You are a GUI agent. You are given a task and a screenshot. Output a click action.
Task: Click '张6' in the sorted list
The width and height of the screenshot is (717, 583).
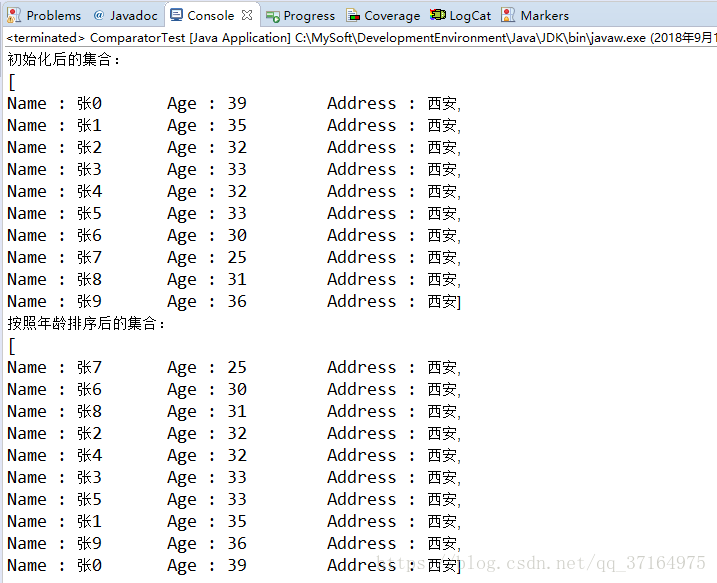click(89, 389)
